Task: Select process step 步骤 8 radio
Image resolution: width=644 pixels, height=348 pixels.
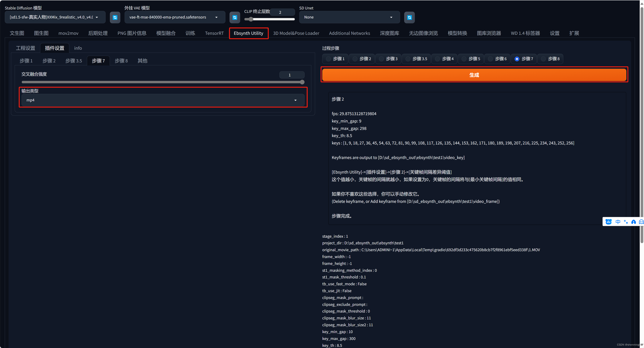Action: coord(550,59)
